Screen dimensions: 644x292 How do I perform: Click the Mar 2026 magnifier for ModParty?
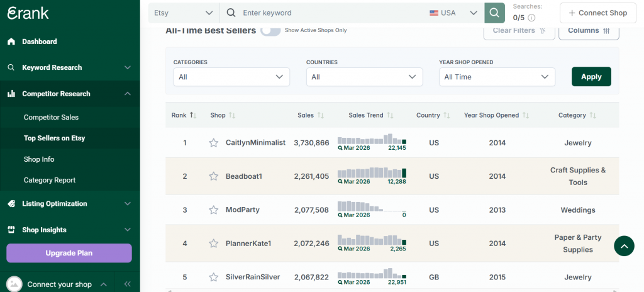click(340, 215)
